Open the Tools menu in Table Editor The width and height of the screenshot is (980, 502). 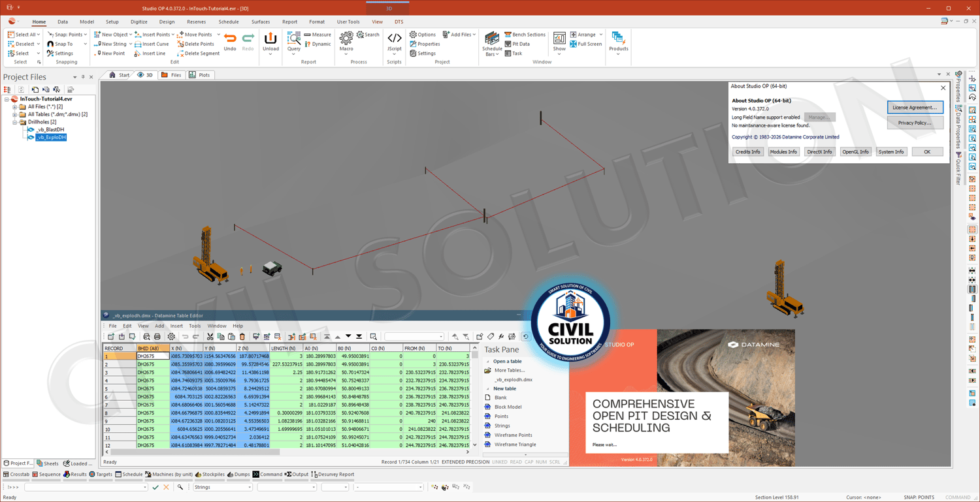pos(195,326)
